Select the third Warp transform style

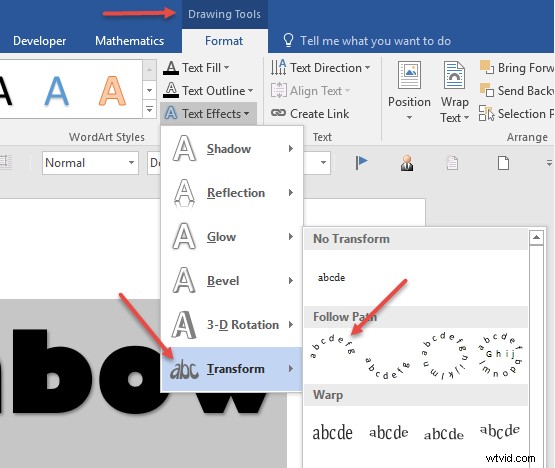(x=444, y=434)
